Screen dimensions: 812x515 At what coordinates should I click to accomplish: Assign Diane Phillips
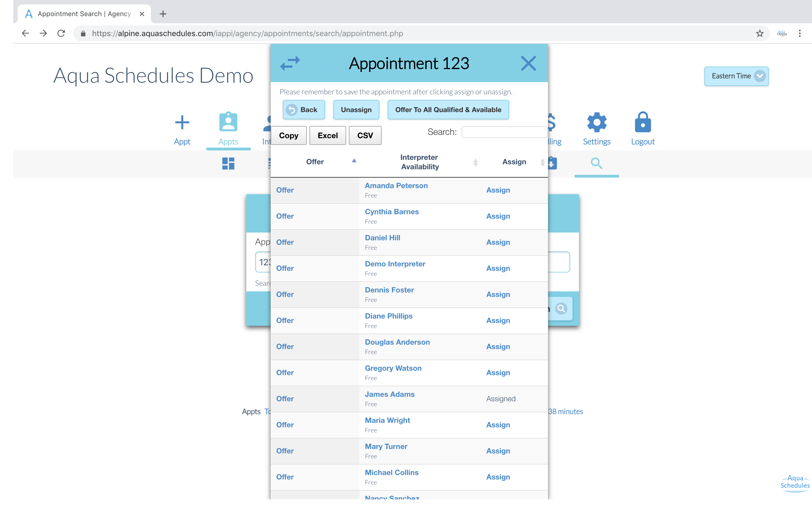498,320
